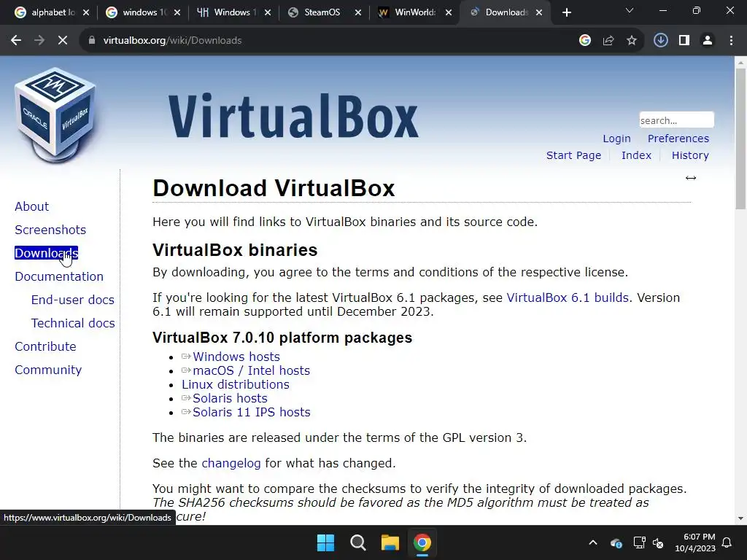747x560 pixels.
Task: Go to Start Page link
Action: tap(573, 155)
